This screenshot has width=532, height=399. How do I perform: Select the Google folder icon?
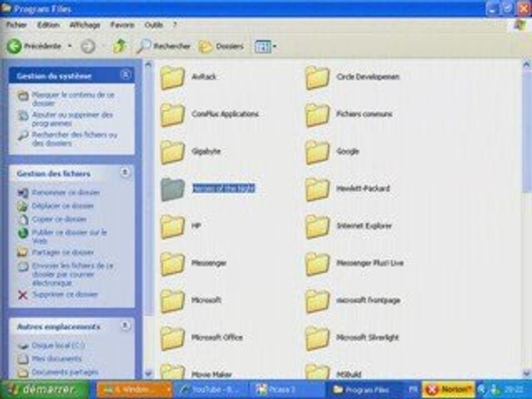coord(317,152)
